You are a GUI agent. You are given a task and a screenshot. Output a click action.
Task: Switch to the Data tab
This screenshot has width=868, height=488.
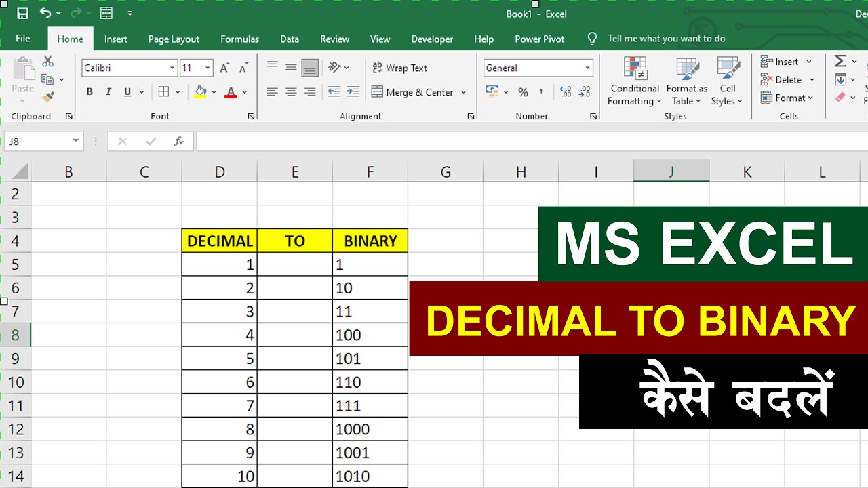[x=290, y=39]
